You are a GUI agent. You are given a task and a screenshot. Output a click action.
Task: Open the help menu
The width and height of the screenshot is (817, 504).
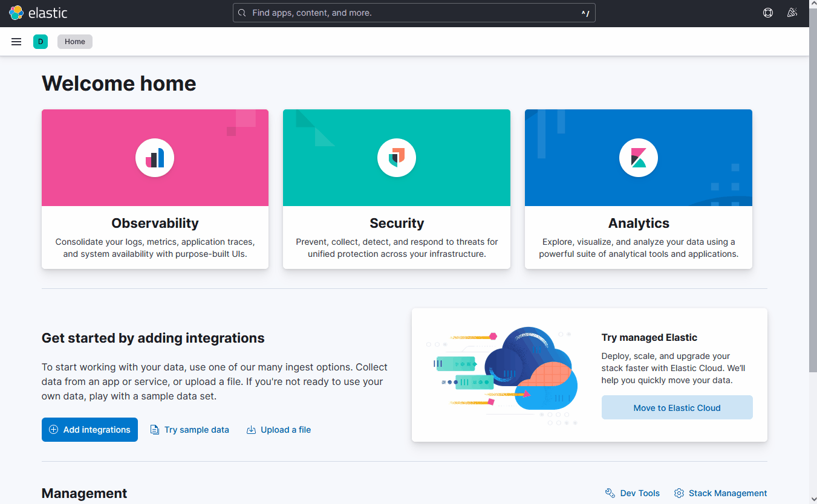click(x=767, y=12)
